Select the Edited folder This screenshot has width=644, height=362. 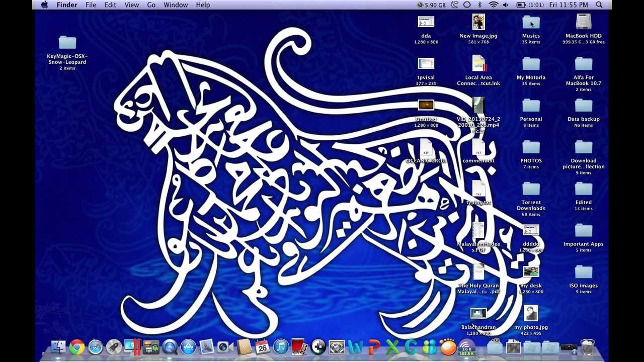click(584, 190)
